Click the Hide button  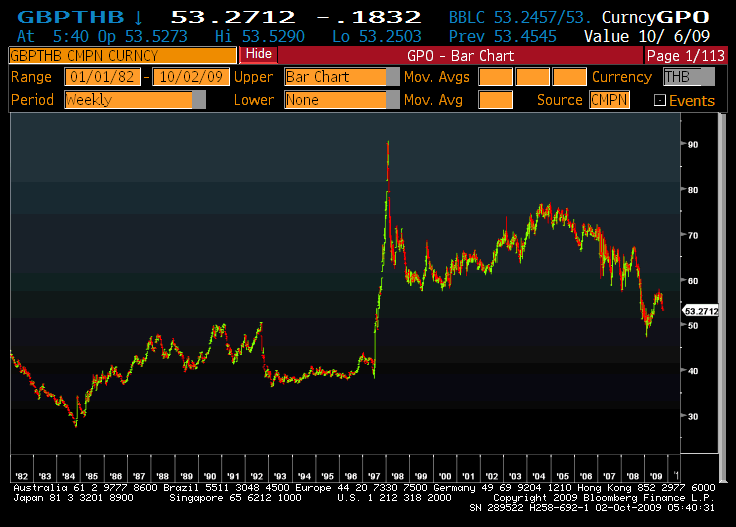[x=259, y=54]
